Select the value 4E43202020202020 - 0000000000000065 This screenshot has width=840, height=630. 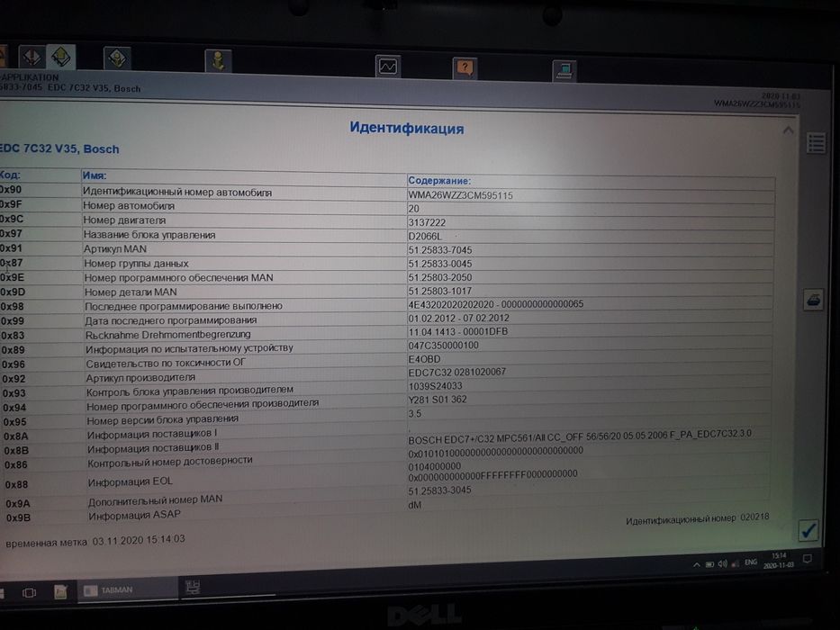495,304
